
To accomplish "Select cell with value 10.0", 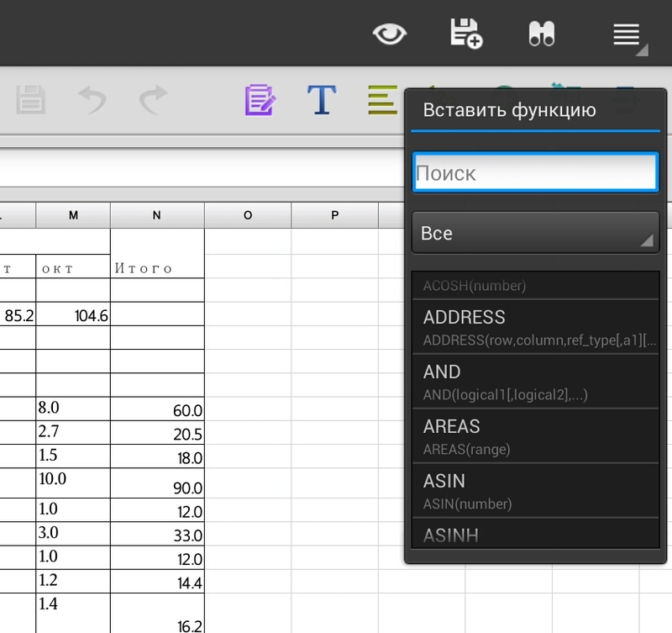I will [x=73, y=483].
